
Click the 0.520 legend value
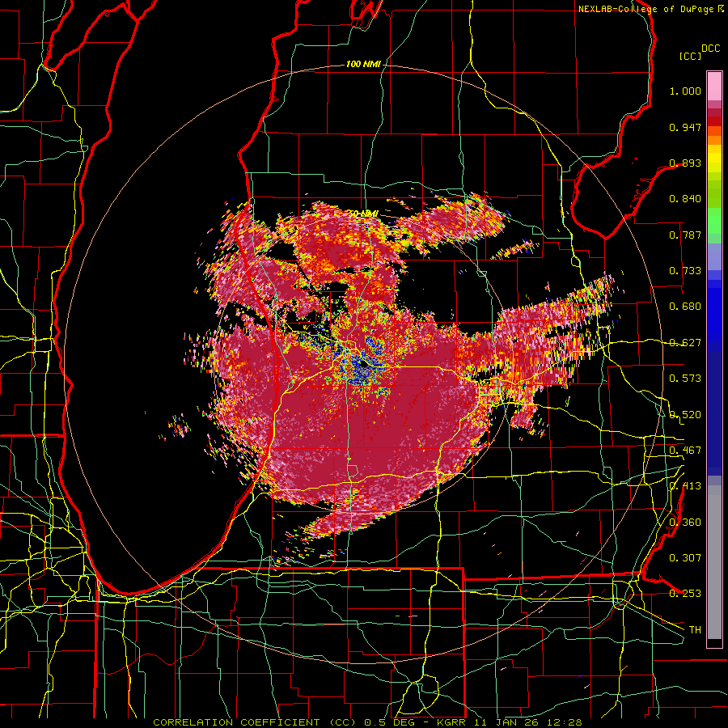(x=685, y=415)
